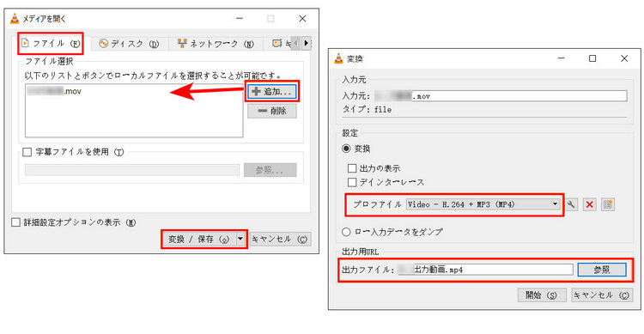Viewport: 644px width, 334px height.
Task: Browse for destination file (参照)
Action: pyautogui.click(x=602, y=270)
